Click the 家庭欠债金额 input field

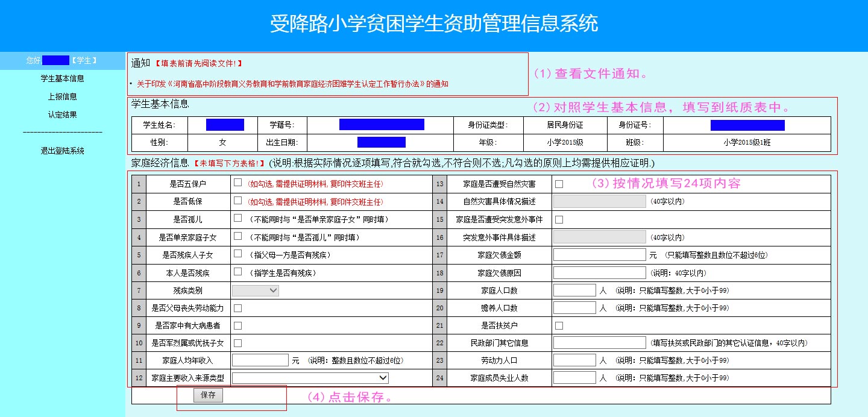coord(599,255)
